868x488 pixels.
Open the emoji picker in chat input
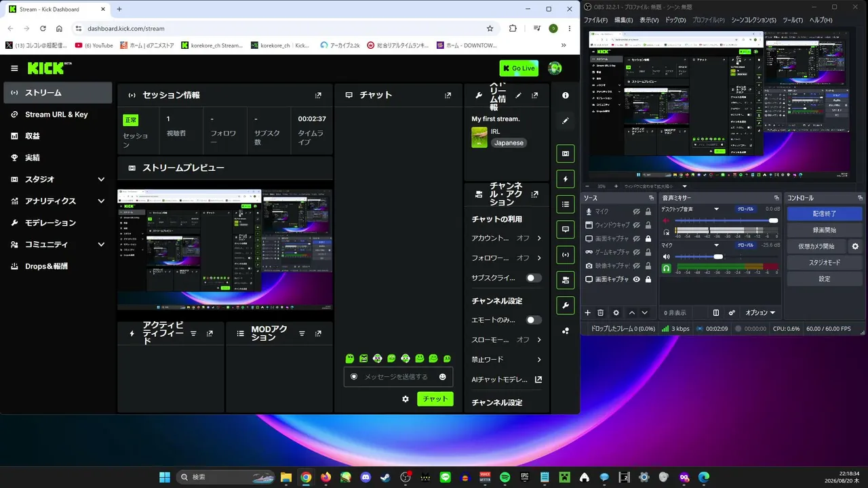coord(443,377)
